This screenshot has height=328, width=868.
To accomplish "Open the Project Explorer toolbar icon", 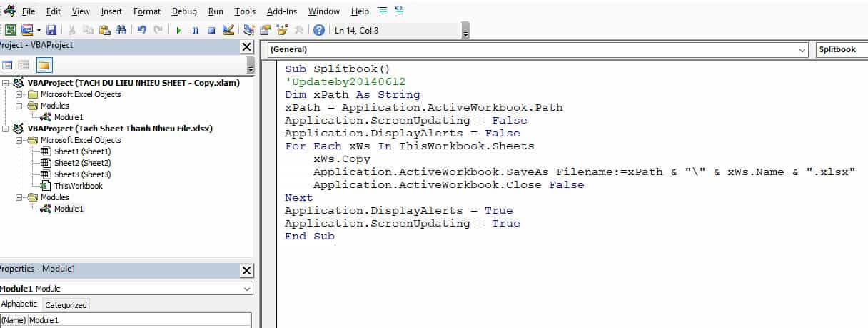I will (x=248, y=30).
